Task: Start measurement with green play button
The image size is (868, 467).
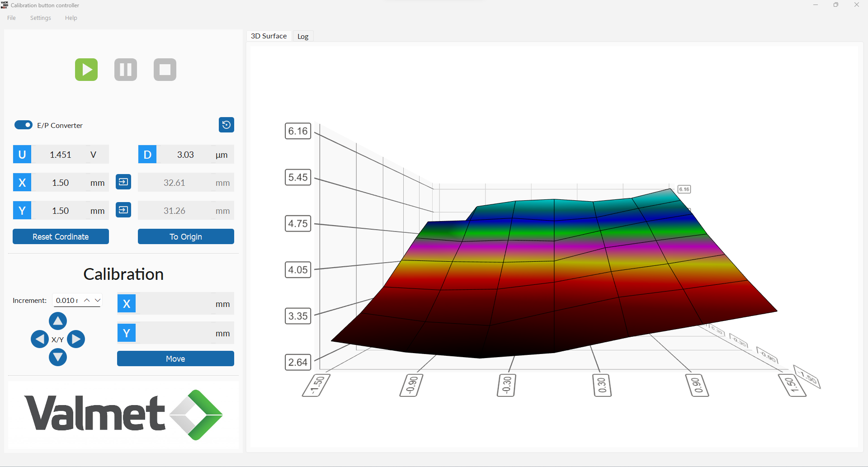Action: tap(86, 70)
